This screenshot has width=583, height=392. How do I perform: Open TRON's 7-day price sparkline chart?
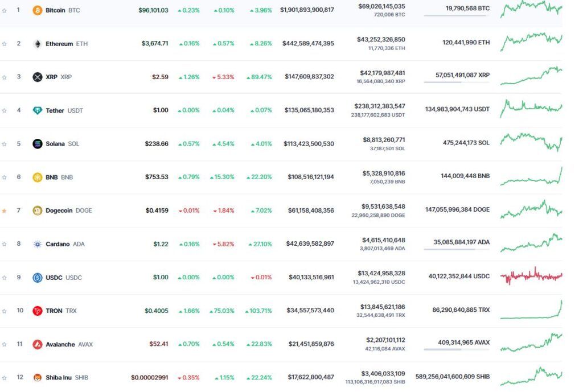point(531,310)
